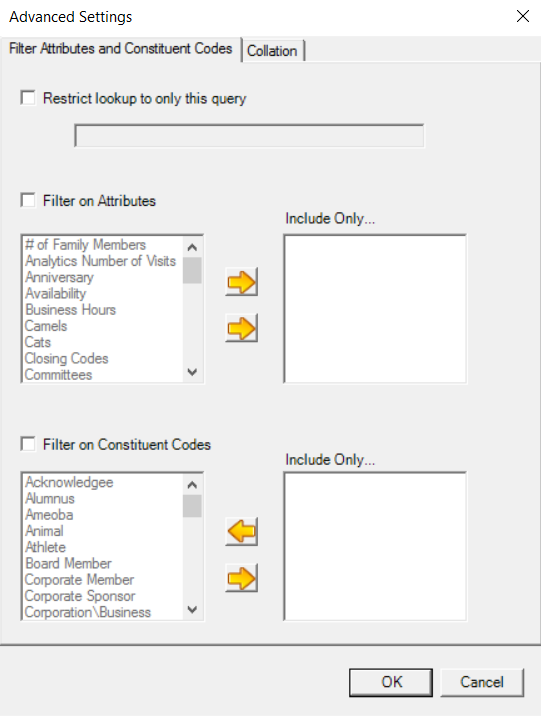The height and width of the screenshot is (716, 541).
Task: Click Attributes list scroll up arrow
Action: pos(192,247)
